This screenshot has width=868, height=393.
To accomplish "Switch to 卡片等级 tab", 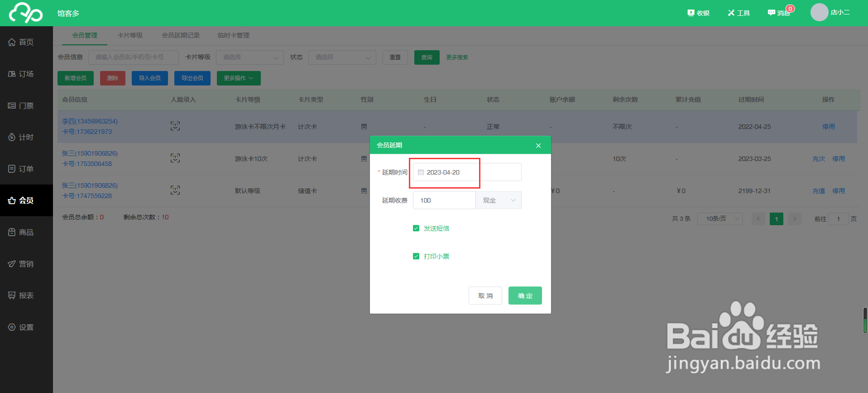I will 130,35.
